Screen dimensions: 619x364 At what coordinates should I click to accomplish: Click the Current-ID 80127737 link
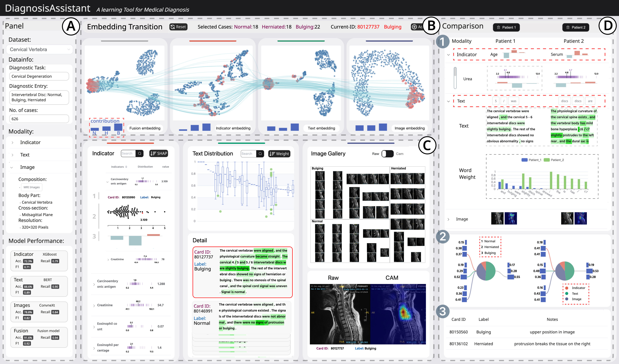click(x=368, y=27)
